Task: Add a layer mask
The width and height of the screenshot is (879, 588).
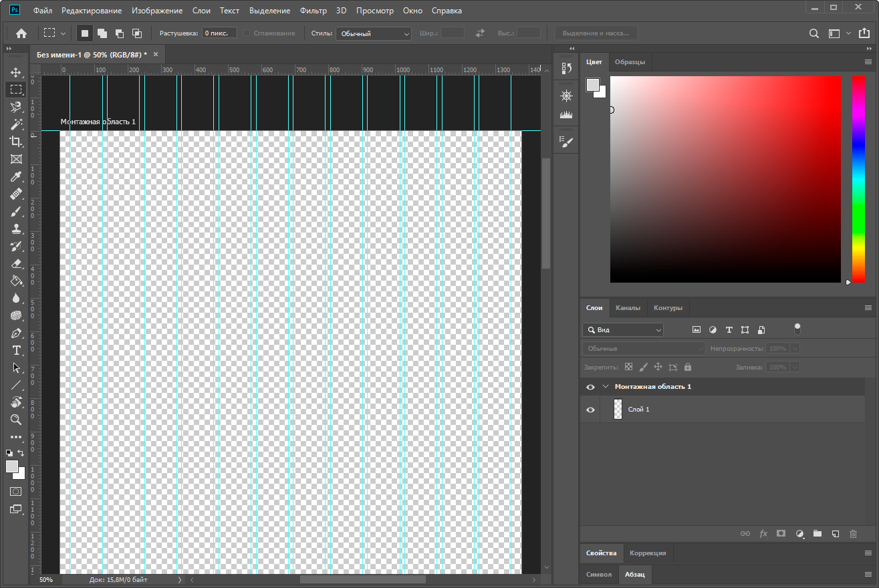Action: [x=781, y=534]
